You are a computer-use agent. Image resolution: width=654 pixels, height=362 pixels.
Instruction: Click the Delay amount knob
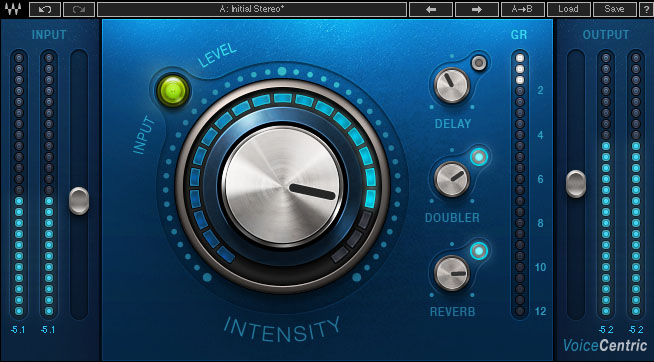[x=452, y=85]
